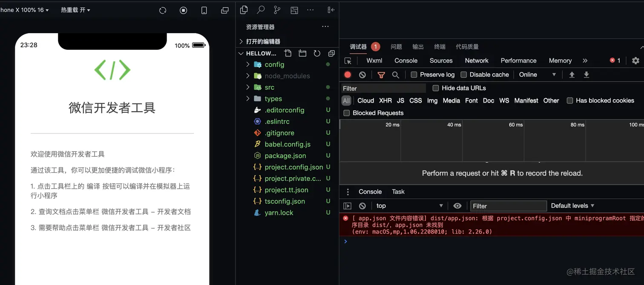The image size is (644, 285).
Task: Clear the console output
Action: pyautogui.click(x=362, y=206)
